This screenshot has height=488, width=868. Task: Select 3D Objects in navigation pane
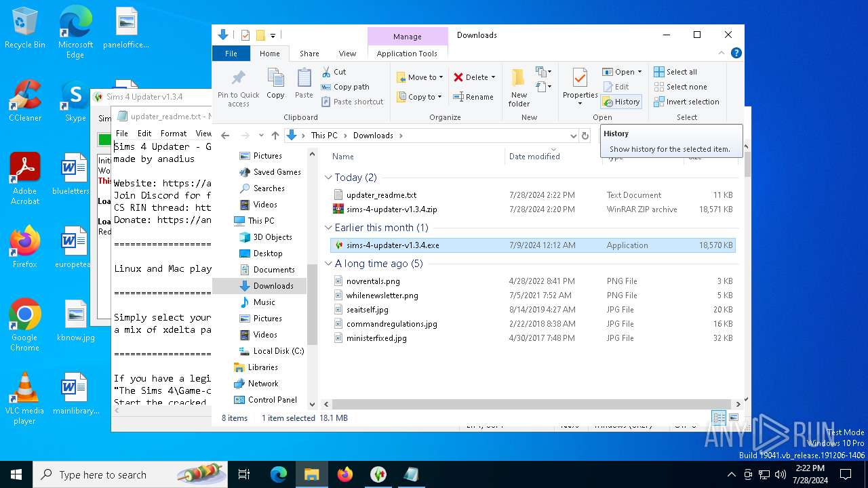[x=265, y=237]
